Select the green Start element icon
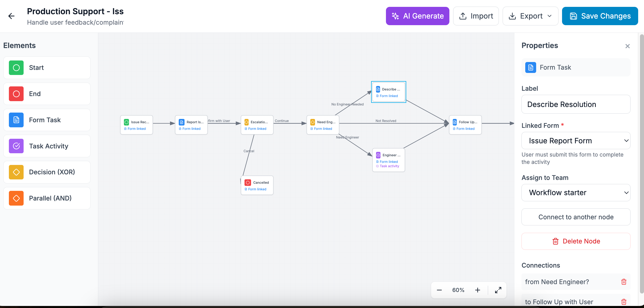The height and width of the screenshot is (308, 644). [x=16, y=68]
